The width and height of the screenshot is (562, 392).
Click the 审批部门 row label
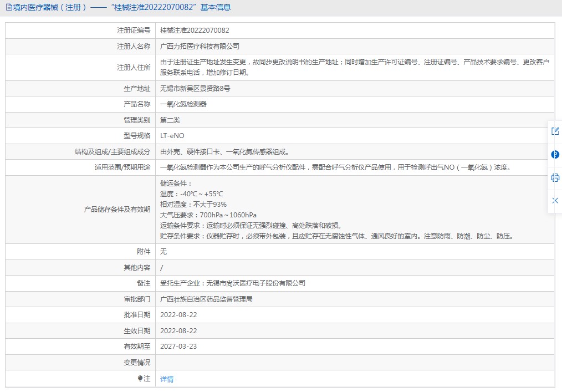tap(137, 299)
